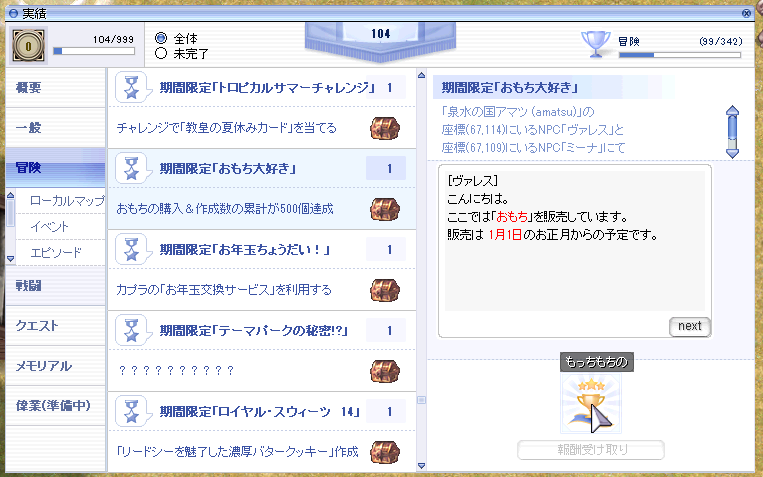The width and height of the screenshot is (763, 477).
Task: Select the 未完了 radio button
Action: 161,54
